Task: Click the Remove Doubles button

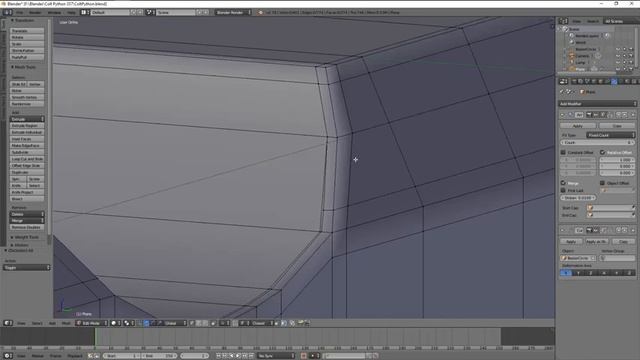Action: (x=27, y=227)
